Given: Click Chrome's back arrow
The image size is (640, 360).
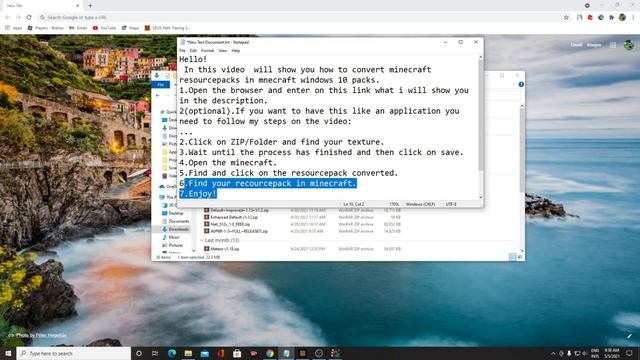Looking at the screenshot, I should (x=7, y=18).
